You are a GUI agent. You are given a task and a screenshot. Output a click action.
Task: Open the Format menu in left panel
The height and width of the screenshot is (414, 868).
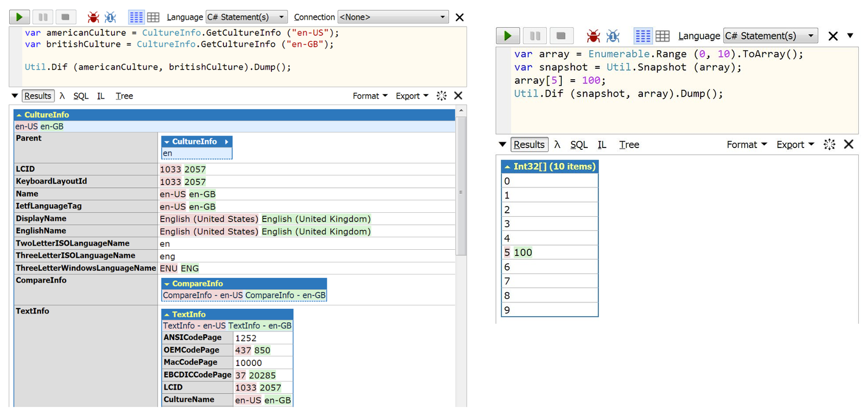coord(370,96)
